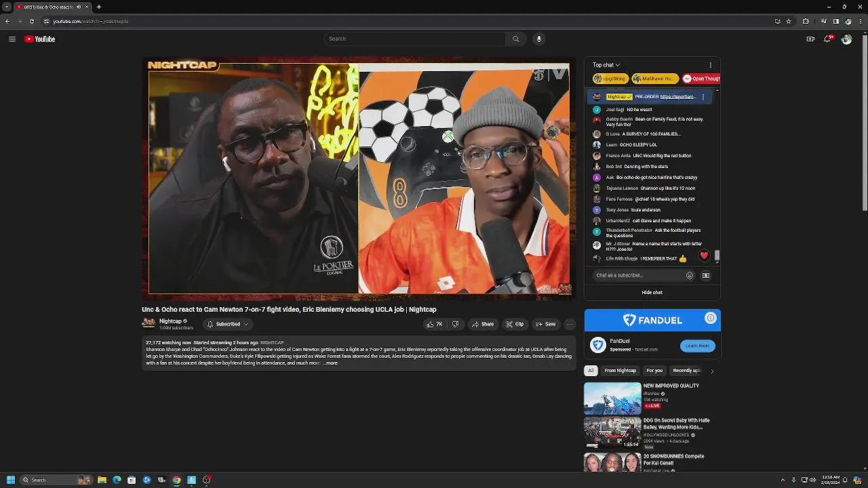This screenshot has width=868, height=488.
Task: Create a Clip of the stream
Action: tap(514, 324)
